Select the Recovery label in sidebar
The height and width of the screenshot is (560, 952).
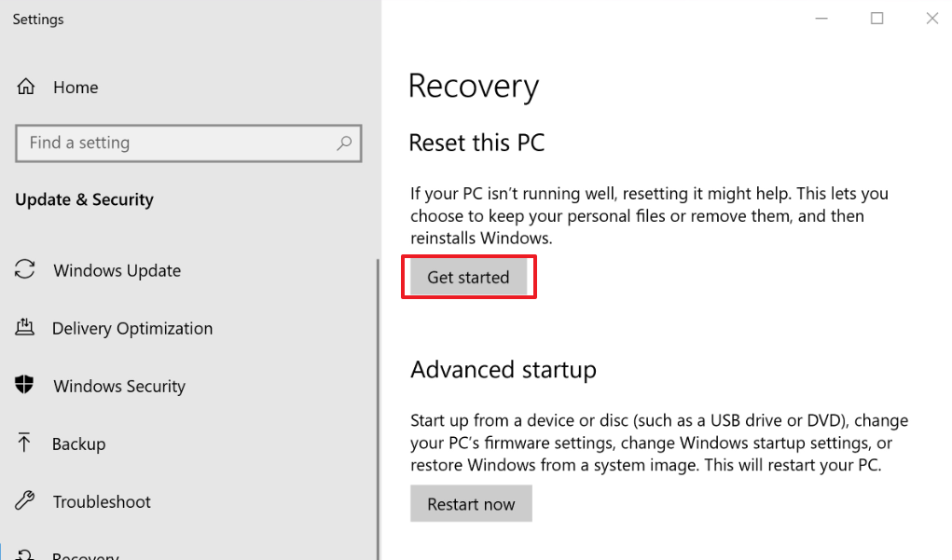[86, 555]
